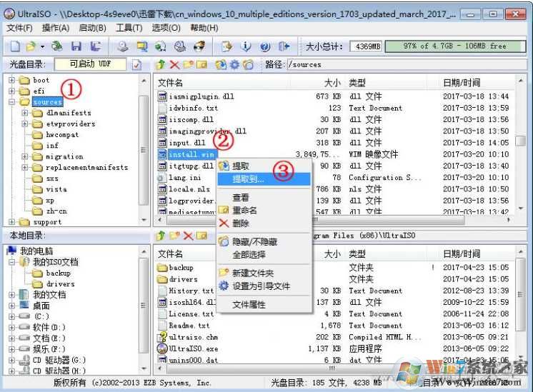Click red X delete icon in image pane toolbar
533x392 pixels.
pos(174,65)
